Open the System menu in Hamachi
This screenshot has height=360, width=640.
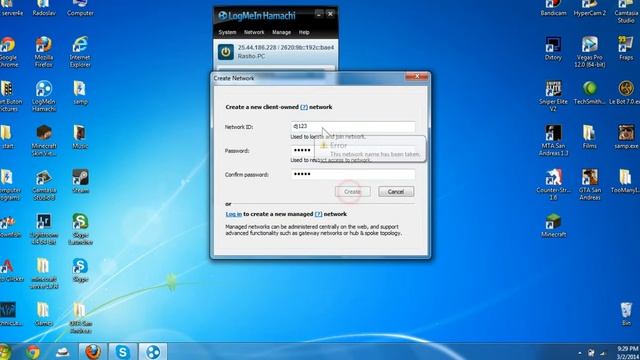[x=227, y=32]
